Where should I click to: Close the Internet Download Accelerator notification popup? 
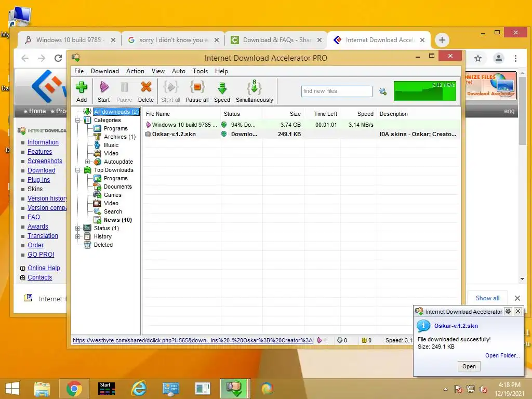518,311
